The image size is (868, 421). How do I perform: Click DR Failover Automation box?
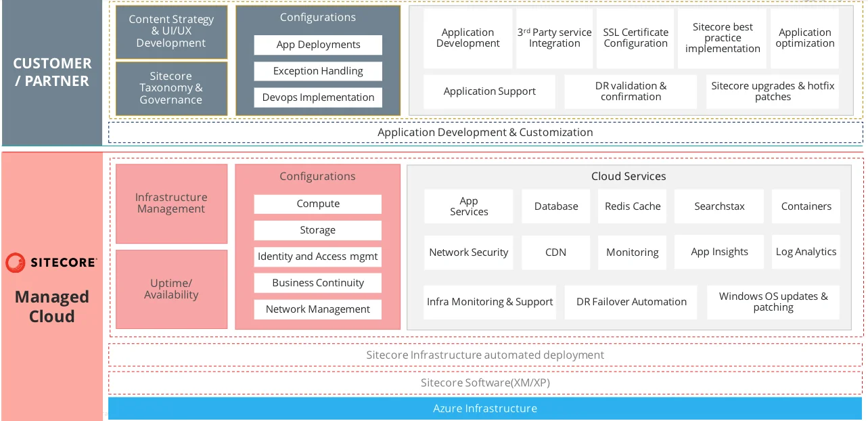coord(631,302)
